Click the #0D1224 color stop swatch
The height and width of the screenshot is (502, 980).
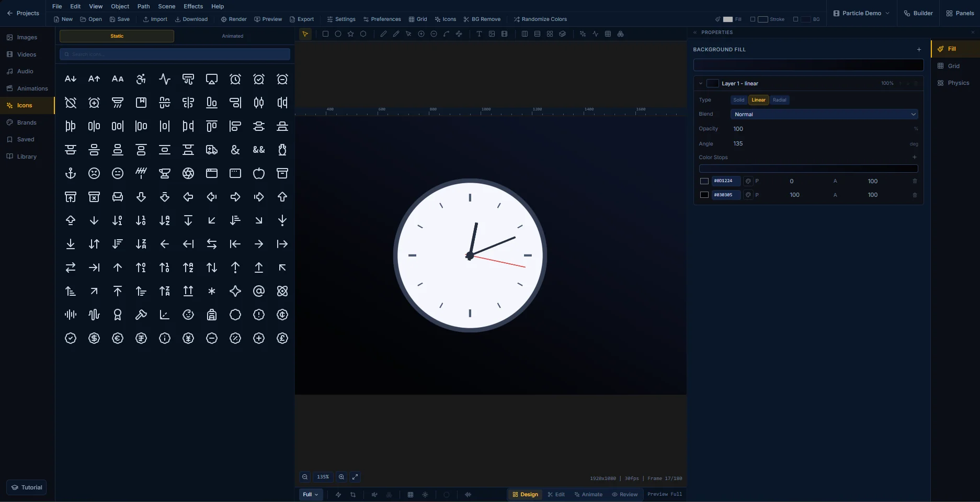pyautogui.click(x=704, y=181)
